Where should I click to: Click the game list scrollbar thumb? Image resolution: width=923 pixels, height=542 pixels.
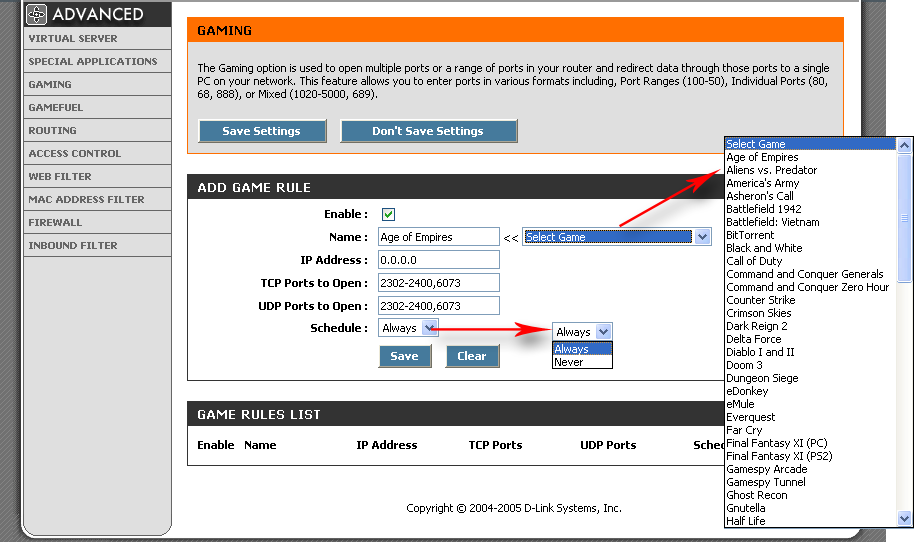click(904, 218)
